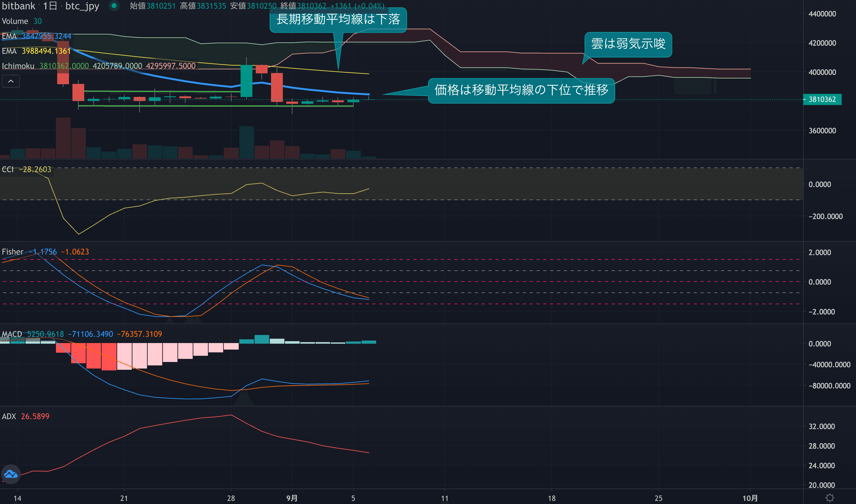The image size is (856, 504).
Task: Click the CCI indicator legend
Action: click(x=8, y=169)
